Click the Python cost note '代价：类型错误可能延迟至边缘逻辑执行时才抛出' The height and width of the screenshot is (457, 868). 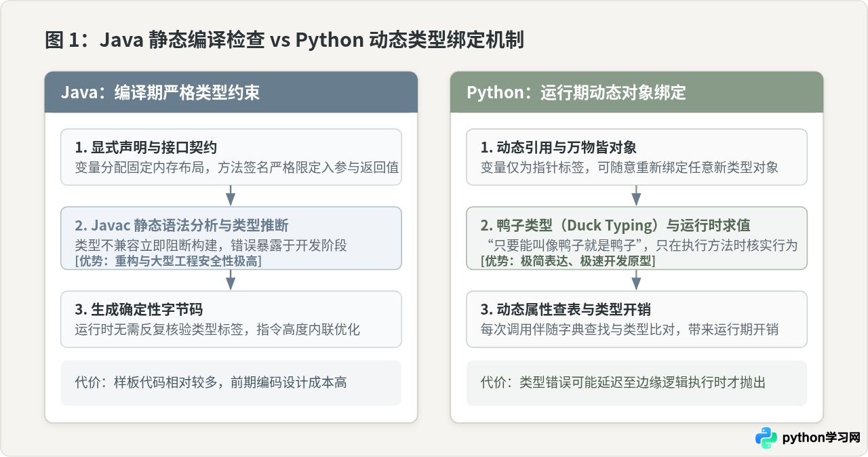pyautogui.click(x=623, y=382)
